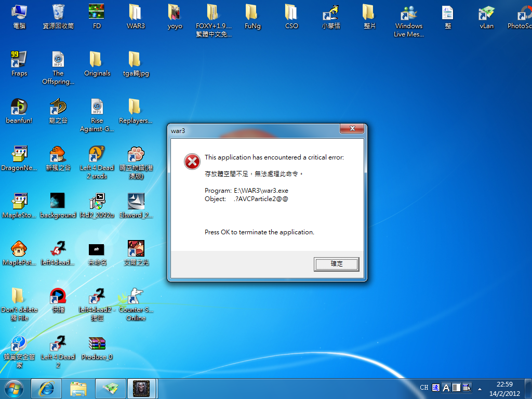Select The Offspring MP3 file icon
The width and height of the screenshot is (532, 399).
click(58, 68)
